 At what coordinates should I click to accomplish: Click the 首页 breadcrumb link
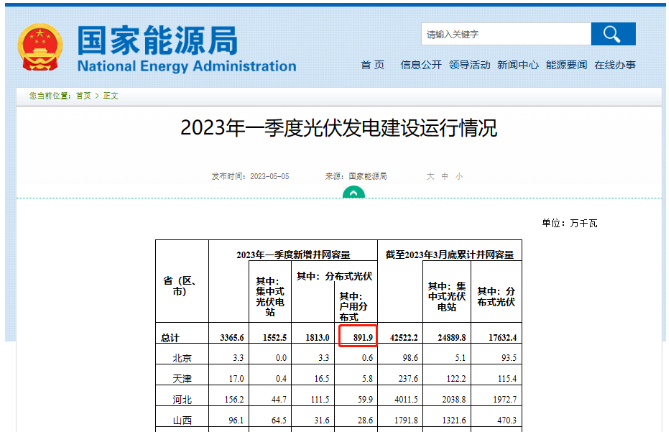pyautogui.click(x=84, y=95)
